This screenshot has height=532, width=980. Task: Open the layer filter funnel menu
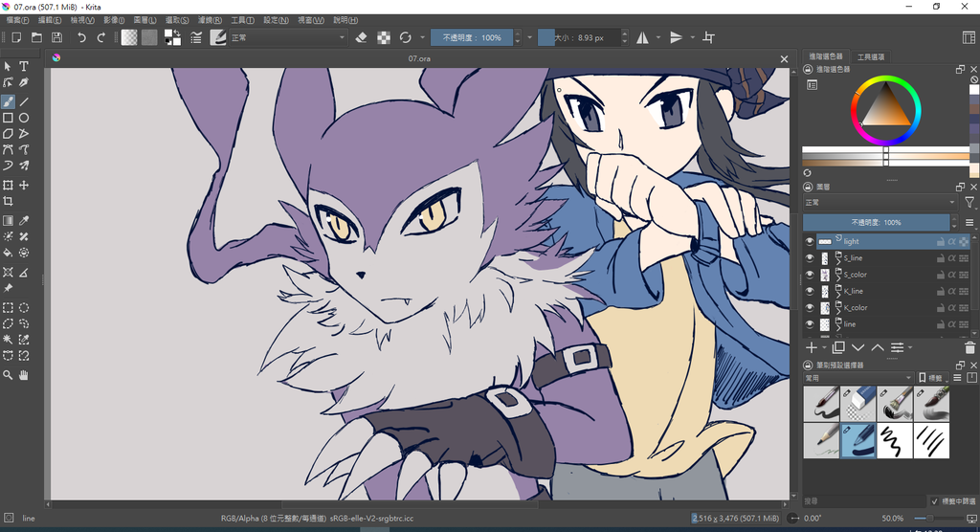tap(969, 203)
